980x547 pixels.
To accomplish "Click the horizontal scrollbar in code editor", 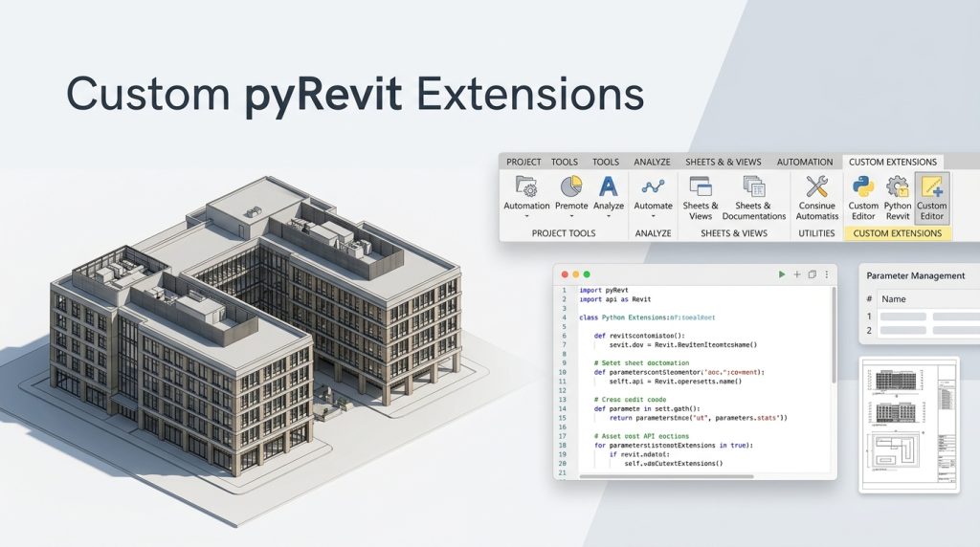I will [x=666, y=476].
